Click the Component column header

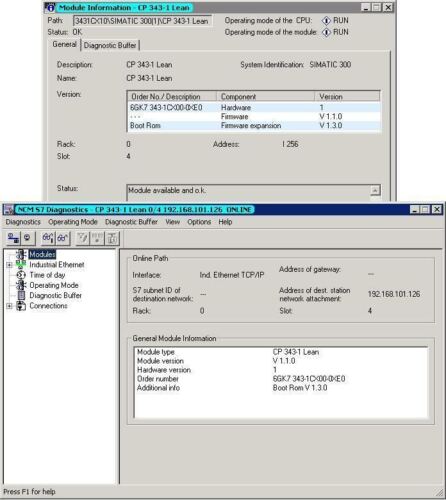point(265,97)
